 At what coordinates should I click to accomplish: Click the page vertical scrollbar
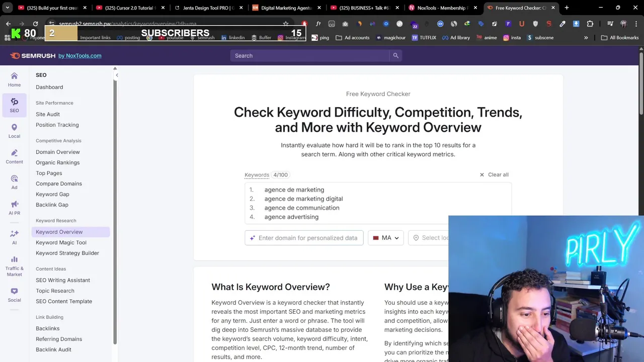coord(641,83)
